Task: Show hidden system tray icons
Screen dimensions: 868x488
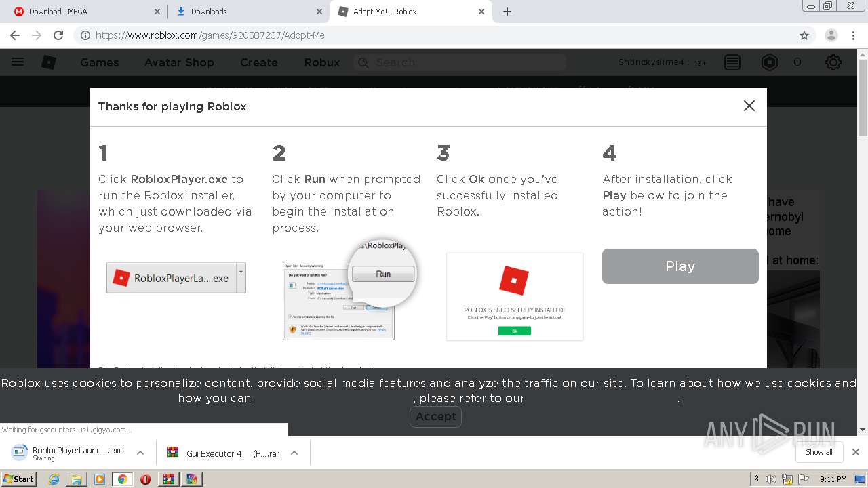Action: click(756, 479)
